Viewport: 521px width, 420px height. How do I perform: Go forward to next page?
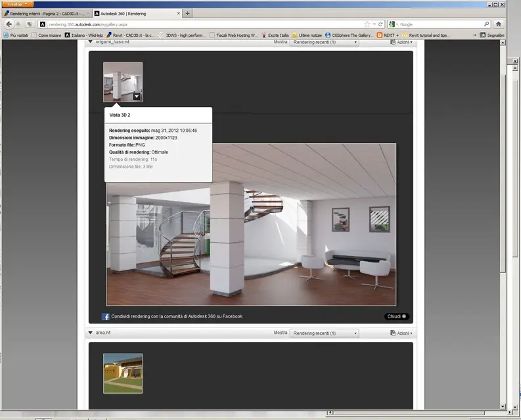pos(18,24)
